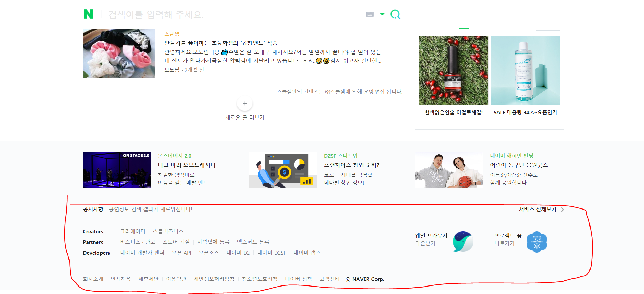Screen dimensions: 644x294
Task: Click the plus button to load more posts
Action: click(245, 103)
